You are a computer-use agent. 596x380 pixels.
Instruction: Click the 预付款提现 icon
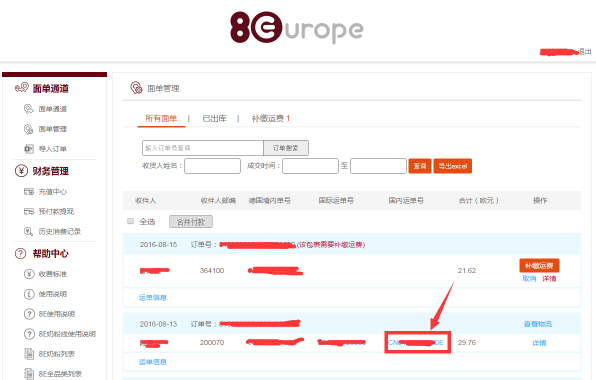(x=29, y=211)
